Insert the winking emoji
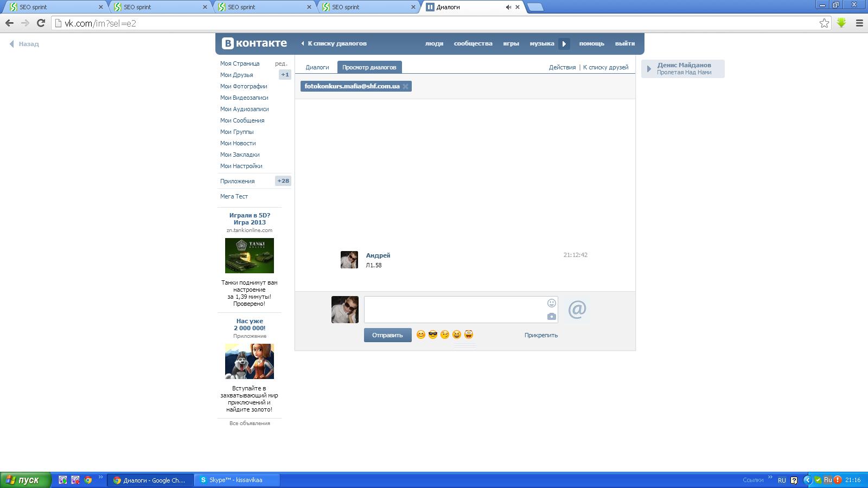This screenshot has height=488, width=868. pyautogui.click(x=445, y=335)
